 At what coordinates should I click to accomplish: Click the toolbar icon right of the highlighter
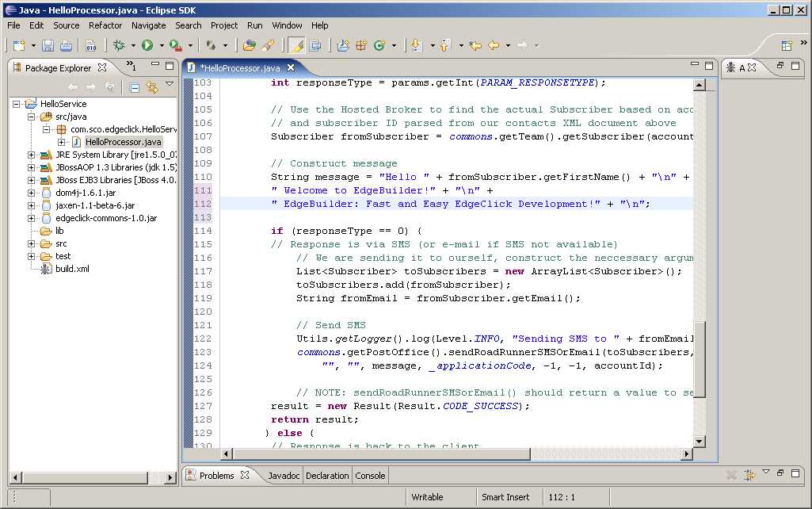(x=315, y=46)
